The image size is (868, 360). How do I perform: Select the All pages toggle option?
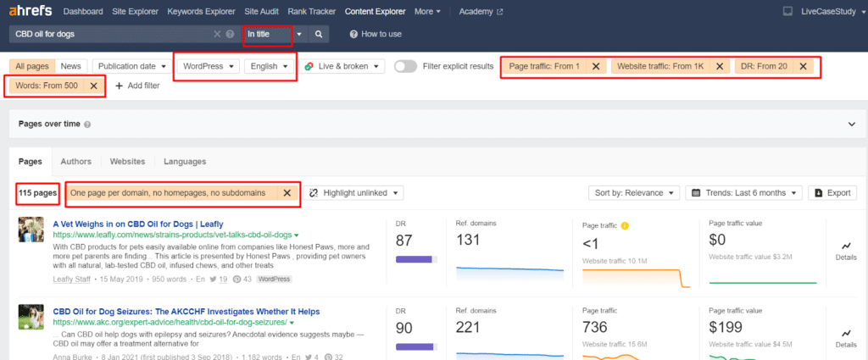click(x=33, y=66)
